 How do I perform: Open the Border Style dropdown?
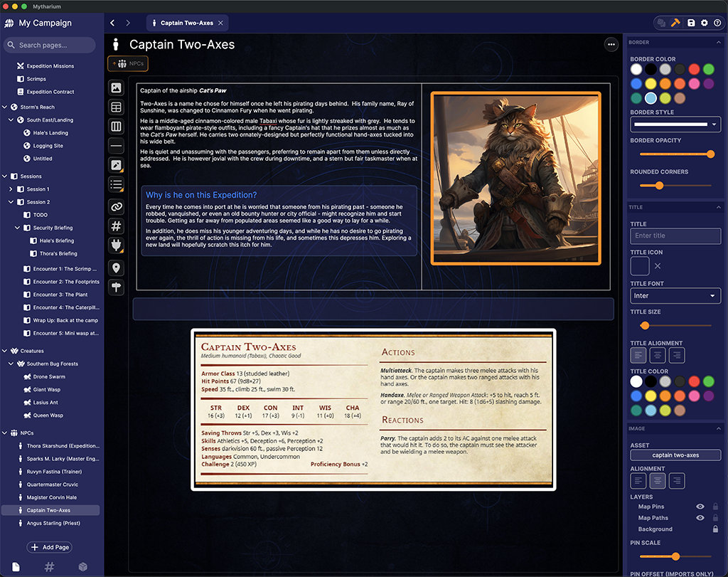675,124
